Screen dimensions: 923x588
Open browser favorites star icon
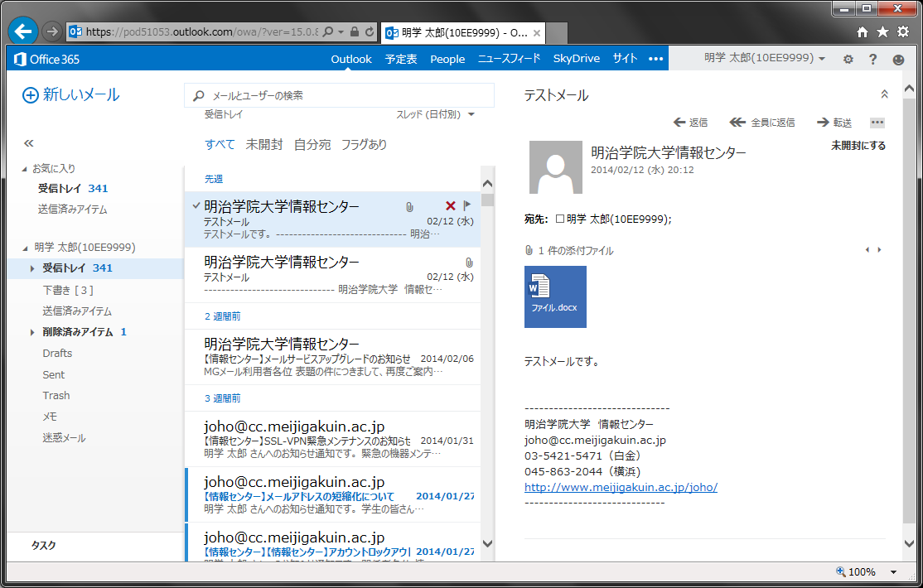(882, 31)
